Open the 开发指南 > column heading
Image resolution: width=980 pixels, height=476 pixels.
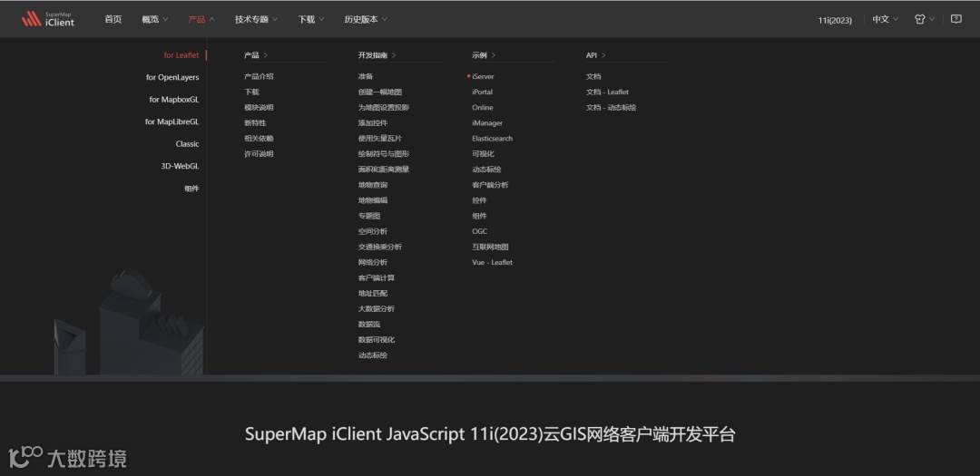tap(377, 55)
